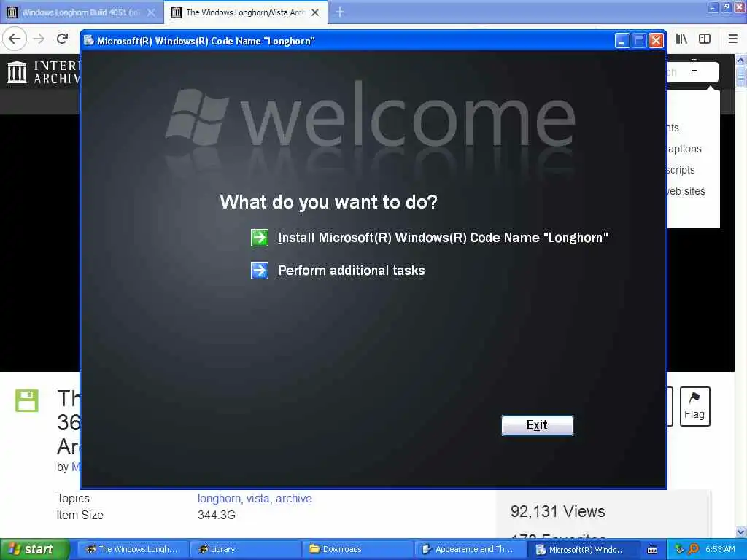The image size is (747, 560).
Task: Reload the page with the refresh icon
Action: click(x=62, y=39)
